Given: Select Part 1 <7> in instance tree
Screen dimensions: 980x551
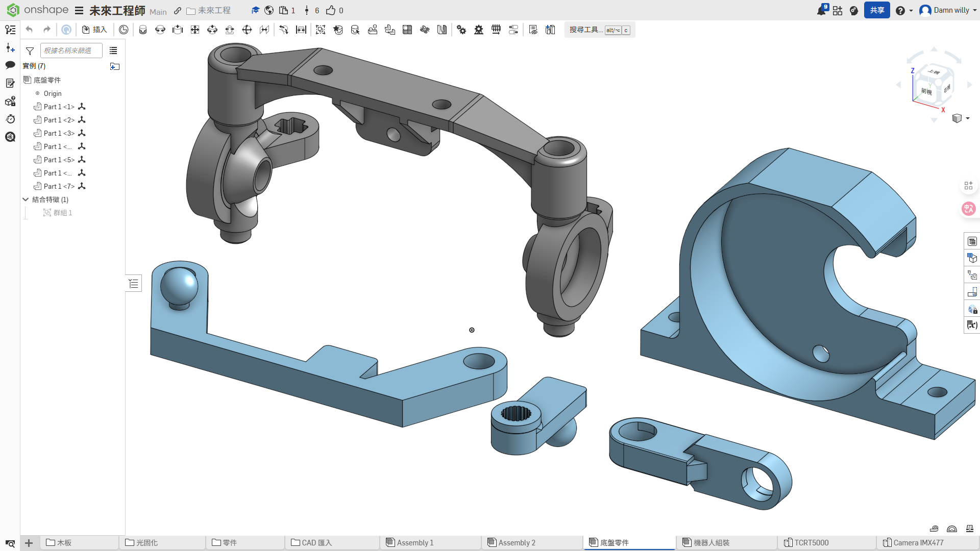Looking at the screenshot, I should click(x=59, y=186).
